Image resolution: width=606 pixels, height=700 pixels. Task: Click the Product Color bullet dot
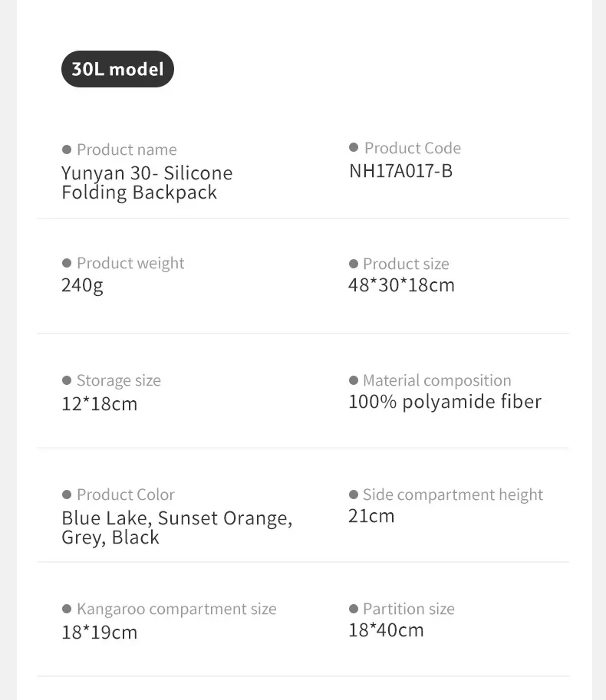pyautogui.click(x=67, y=495)
